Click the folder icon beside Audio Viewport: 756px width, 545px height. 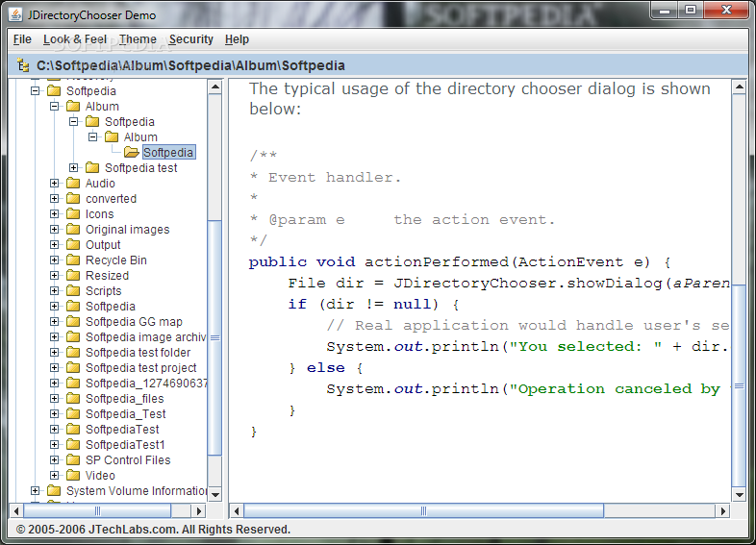click(73, 184)
